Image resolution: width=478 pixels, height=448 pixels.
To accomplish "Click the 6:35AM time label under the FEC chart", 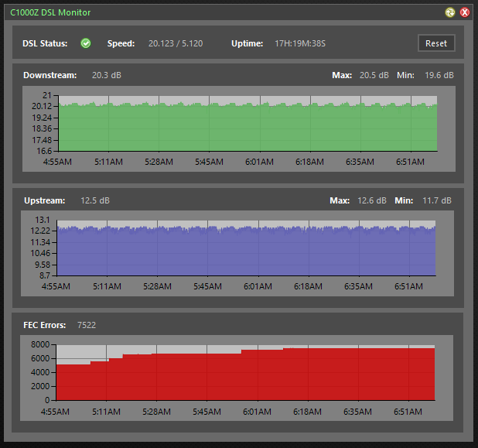I will 357,412.
